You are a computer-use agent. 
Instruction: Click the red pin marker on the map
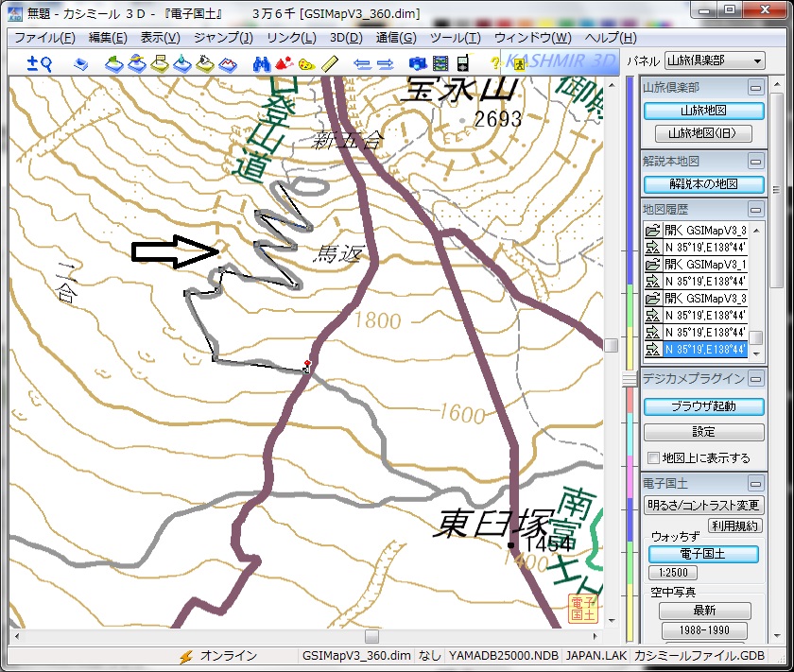(307, 365)
